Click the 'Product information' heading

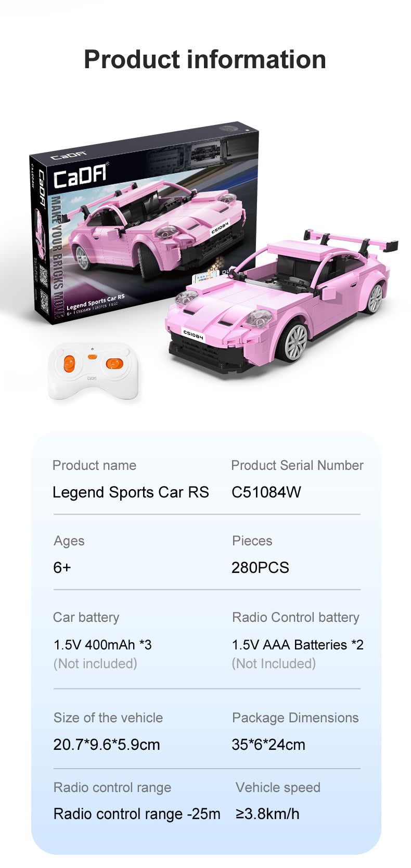click(x=205, y=59)
